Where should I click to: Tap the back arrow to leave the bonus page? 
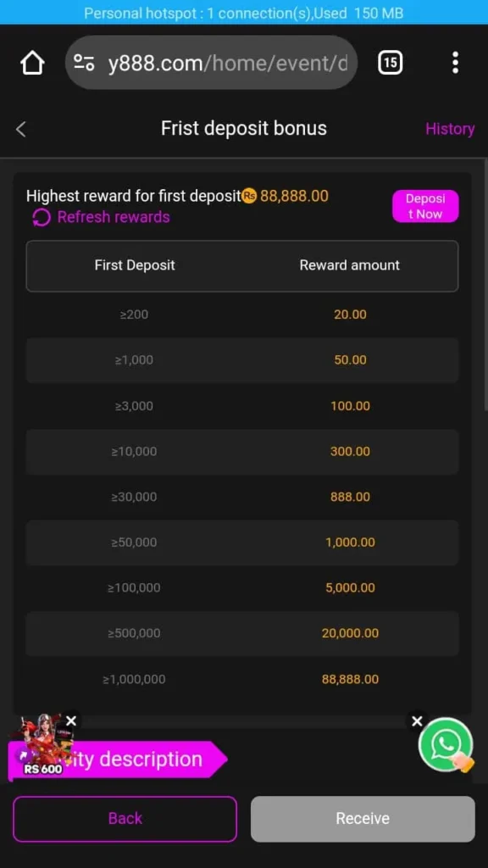(20, 128)
